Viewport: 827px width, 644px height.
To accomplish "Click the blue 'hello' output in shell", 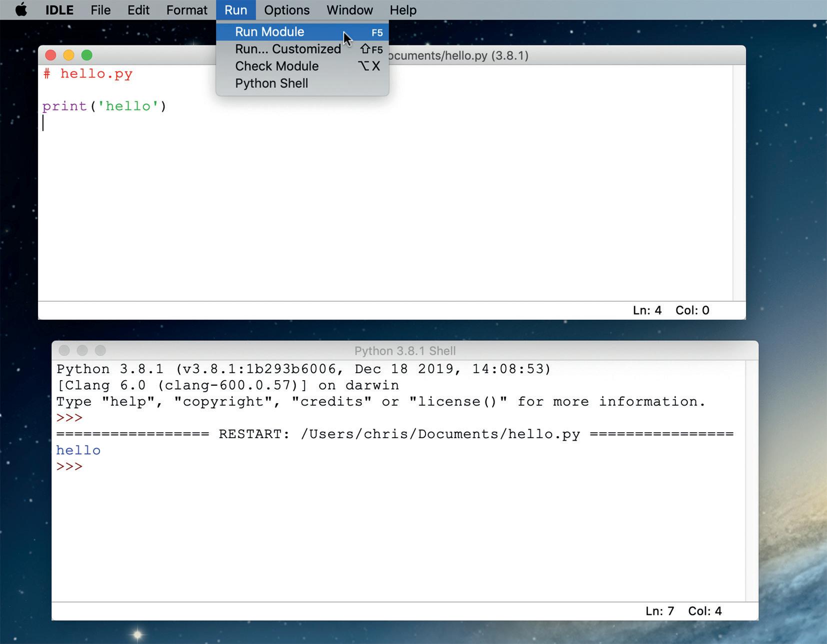I will tap(78, 451).
